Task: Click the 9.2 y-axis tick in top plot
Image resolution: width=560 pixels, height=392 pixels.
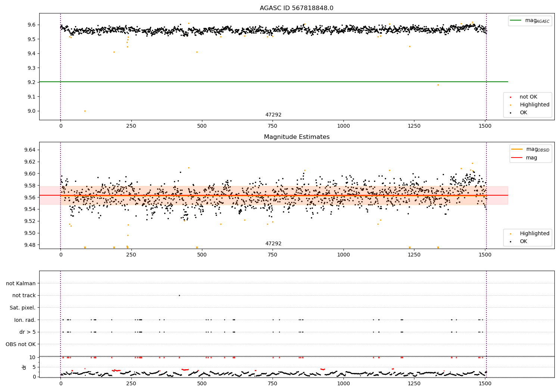Action: (32, 82)
